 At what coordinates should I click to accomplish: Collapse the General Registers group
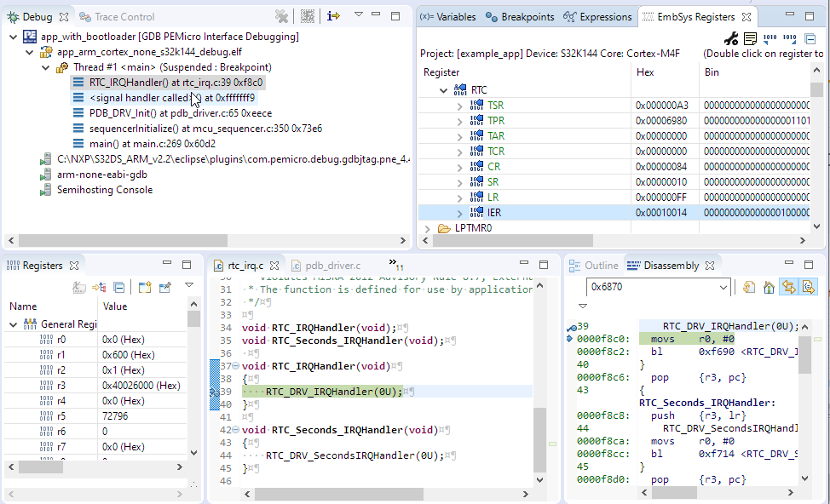pos(14,324)
